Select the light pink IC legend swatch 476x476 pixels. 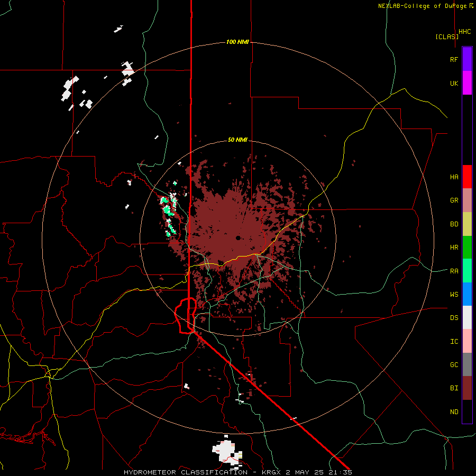(467, 341)
